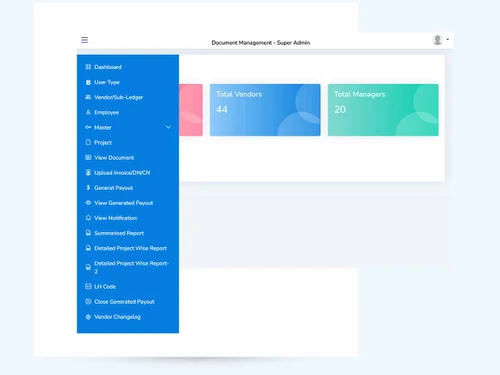The image size is (500, 375).
Task: Select the LH Code text
Action: coord(105,286)
